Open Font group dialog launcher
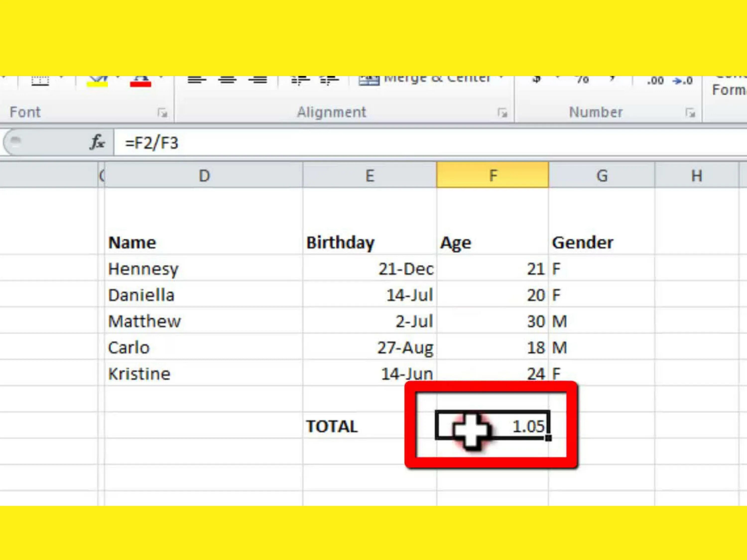 coord(162,113)
